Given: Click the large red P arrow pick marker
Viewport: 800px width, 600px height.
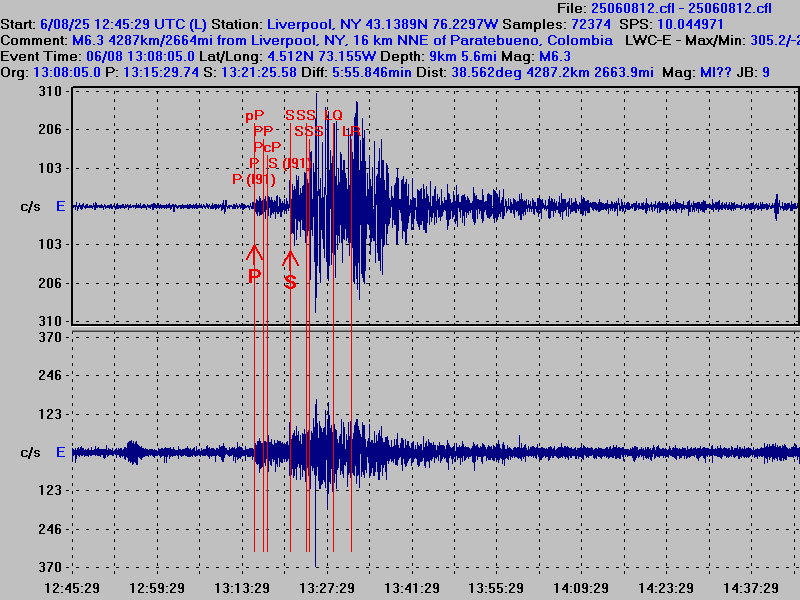Looking at the screenshot, I should [x=255, y=264].
